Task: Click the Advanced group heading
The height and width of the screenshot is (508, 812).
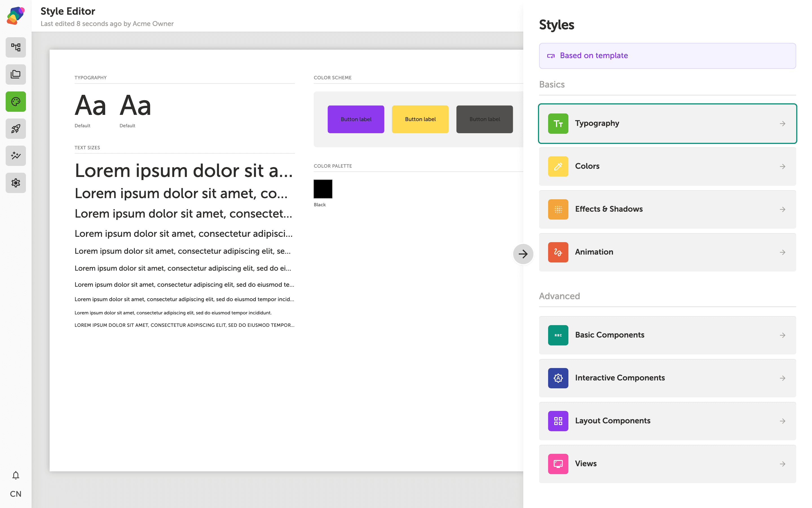Action: tap(559, 296)
